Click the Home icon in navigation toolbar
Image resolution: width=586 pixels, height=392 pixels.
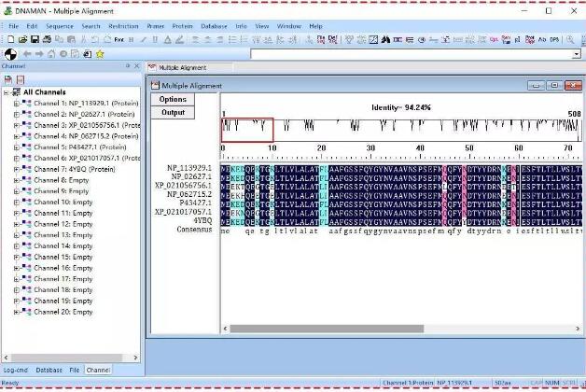point(52,54)
